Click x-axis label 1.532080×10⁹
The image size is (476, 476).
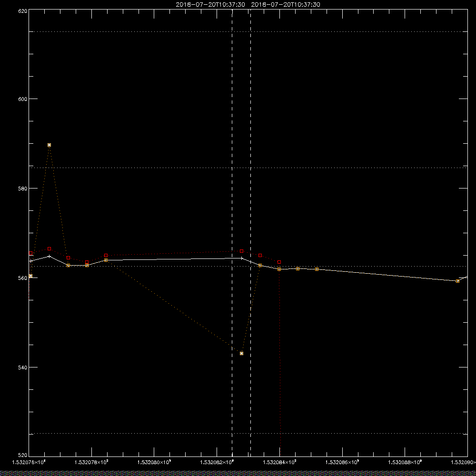tap(155, 462)
